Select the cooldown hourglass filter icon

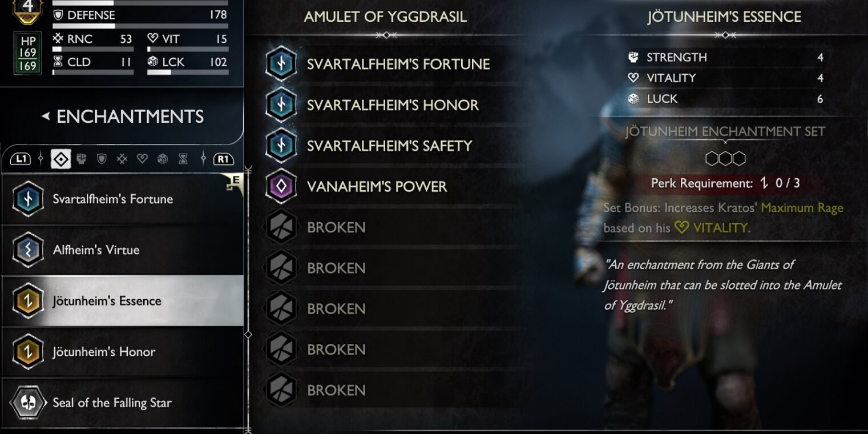(183, 159)
